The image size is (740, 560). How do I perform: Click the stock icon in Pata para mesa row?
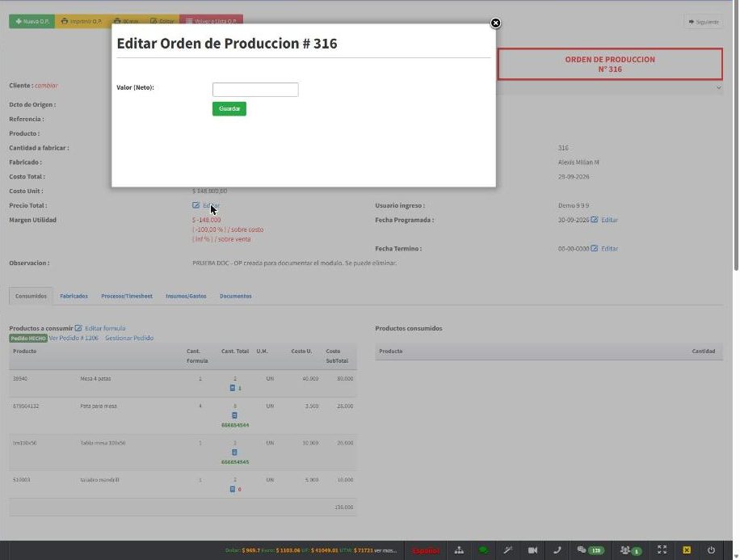click(234, 415)
